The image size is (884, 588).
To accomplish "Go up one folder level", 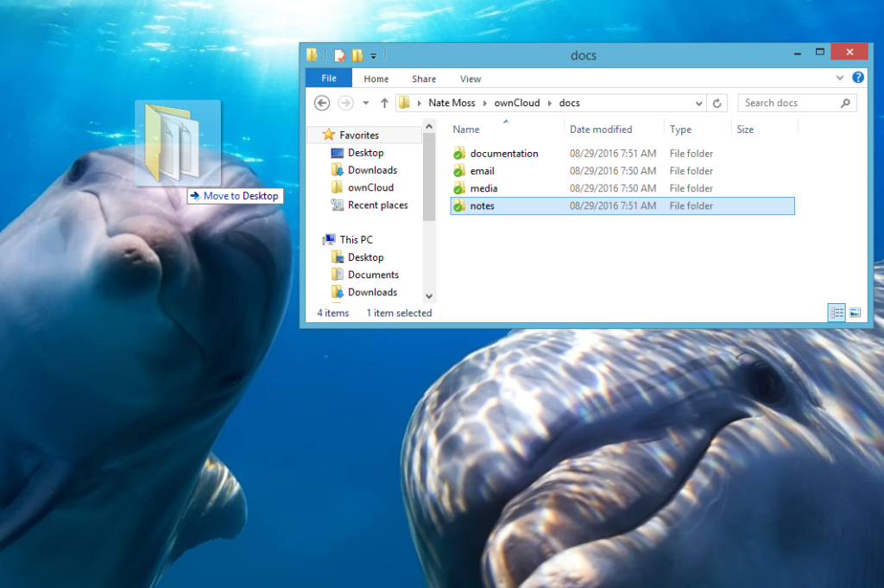I will click(x=384, y=103).
